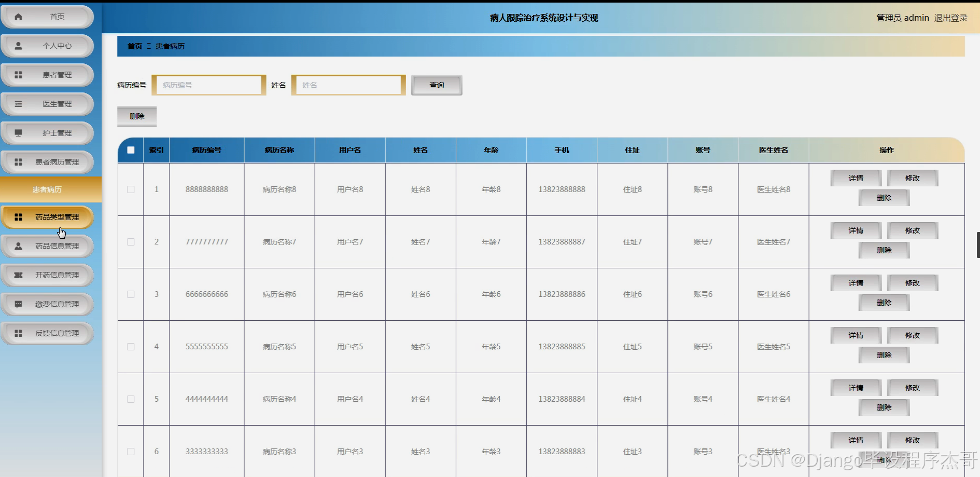Click 详情 for record 7777777777
Image resolution: width=980 pixels, height=477 pixels.
coord(856,230)
